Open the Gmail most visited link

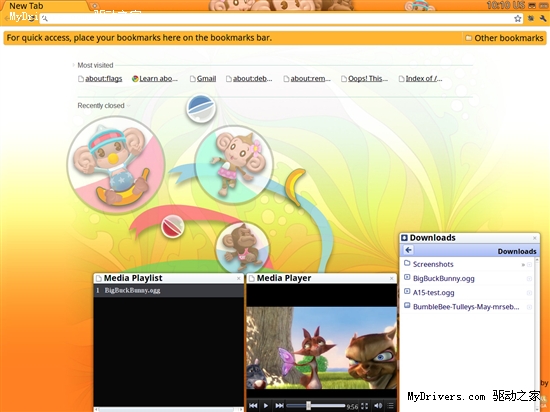[203, 79]
